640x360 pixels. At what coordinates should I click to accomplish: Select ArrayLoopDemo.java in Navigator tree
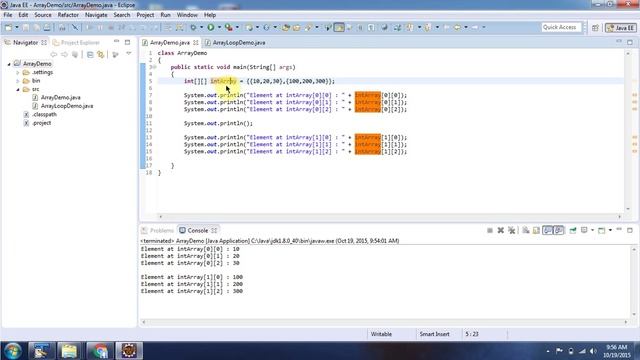[x=67, y=106]
